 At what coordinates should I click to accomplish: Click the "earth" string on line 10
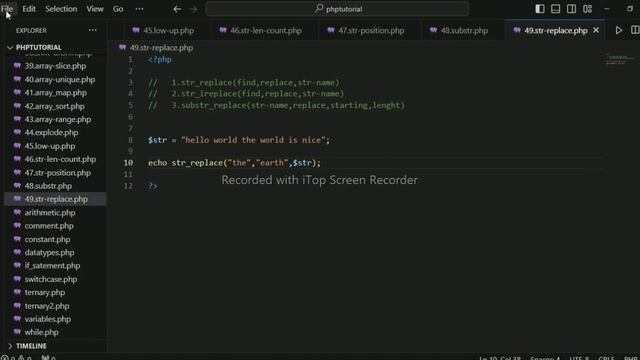click(272, 163)
